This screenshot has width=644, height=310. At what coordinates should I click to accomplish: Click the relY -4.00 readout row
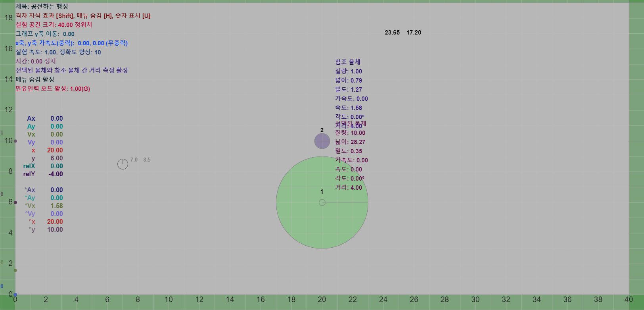[43, 174]
